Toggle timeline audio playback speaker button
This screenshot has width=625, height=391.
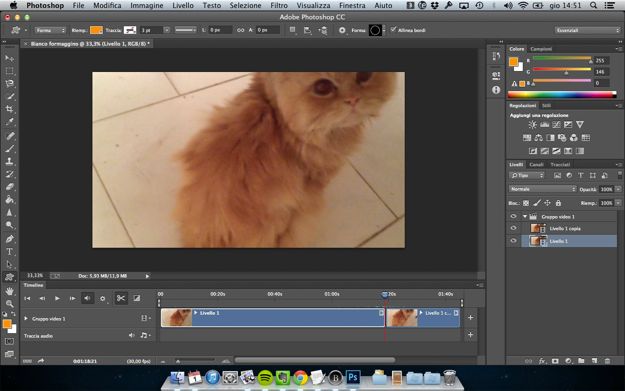[x=87, y=298]
